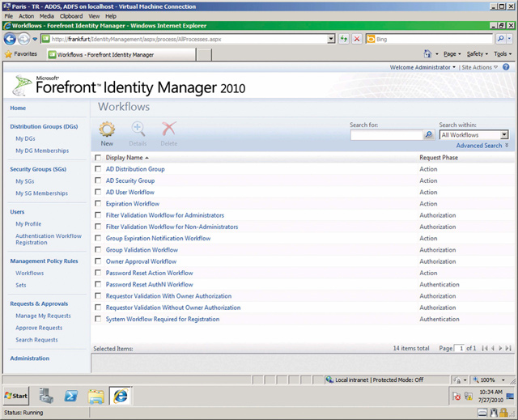Image resolution: width=518 pixels, height=420 pixels.
Task: Click the Sets link in sidebar
Action: pos(21,285)
